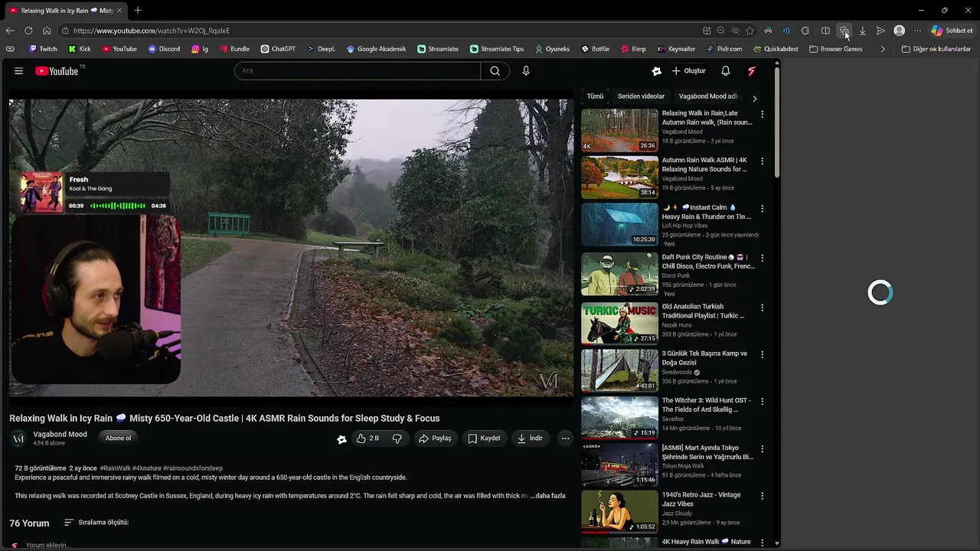Open options for The Witcher 3 OST video

(x=762, y=401)
